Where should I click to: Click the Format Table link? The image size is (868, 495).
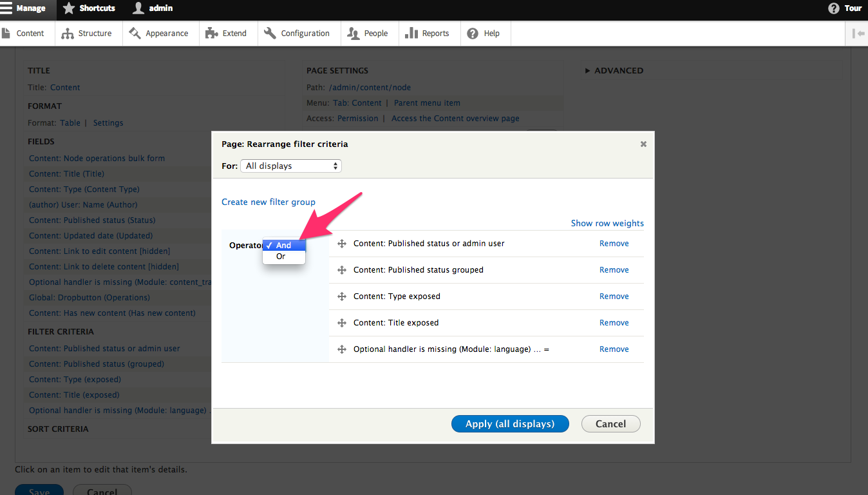[x=70, y=123]
